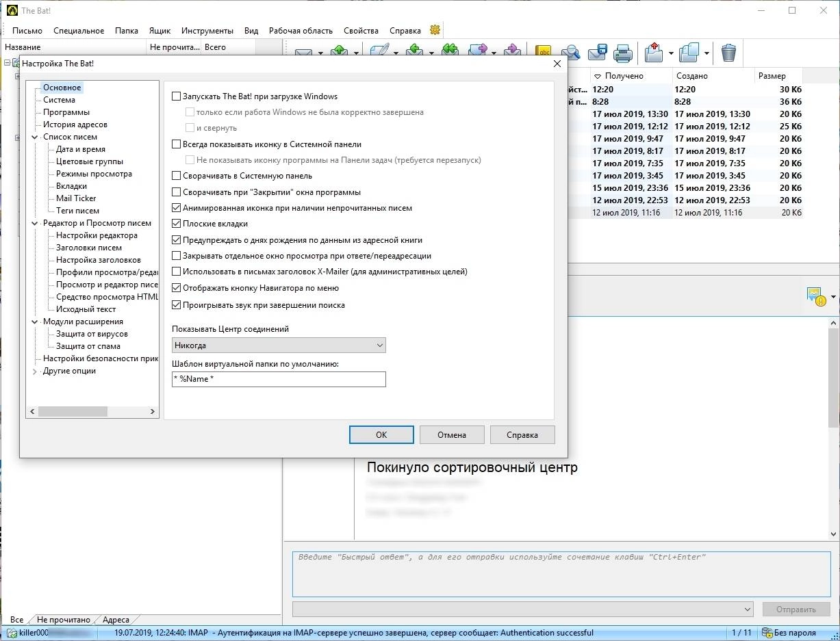Enable Использовать в письмах заголовок X-Mailer
This screenshot has width=840, height=641.
coord(177,272)
